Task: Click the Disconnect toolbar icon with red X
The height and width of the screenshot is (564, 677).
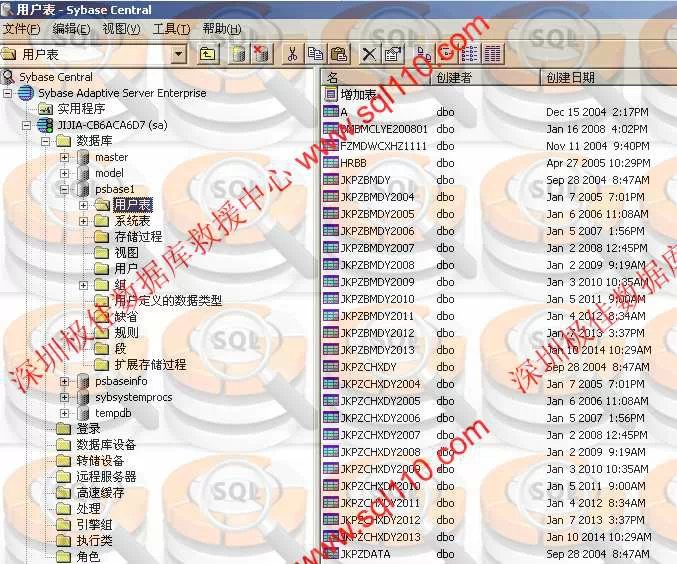Action: (262, 54)
